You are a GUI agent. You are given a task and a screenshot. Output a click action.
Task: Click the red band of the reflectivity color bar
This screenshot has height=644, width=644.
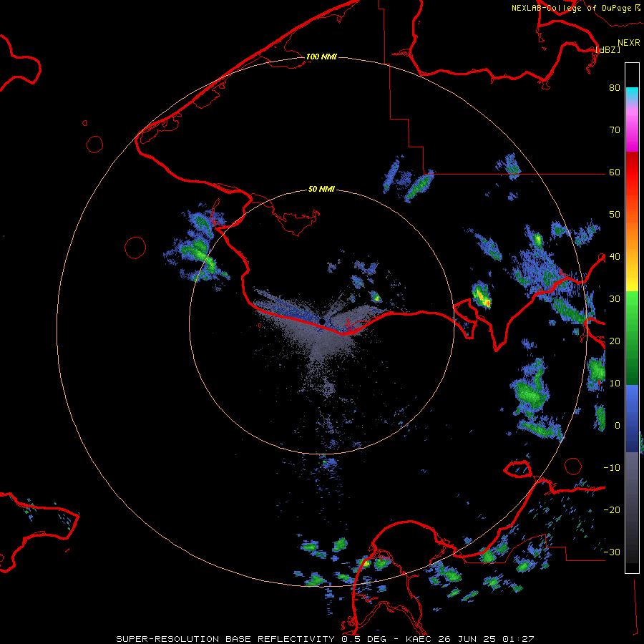click(632, 172)
